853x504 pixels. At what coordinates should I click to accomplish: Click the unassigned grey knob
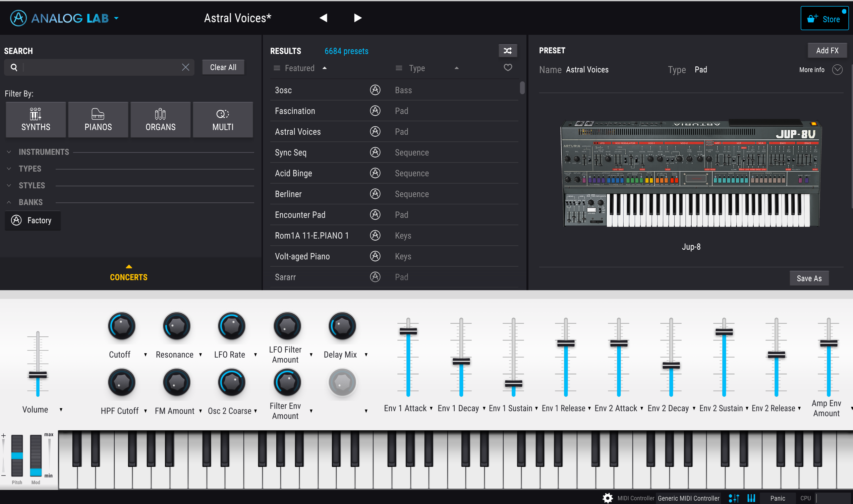pos(342,382)
